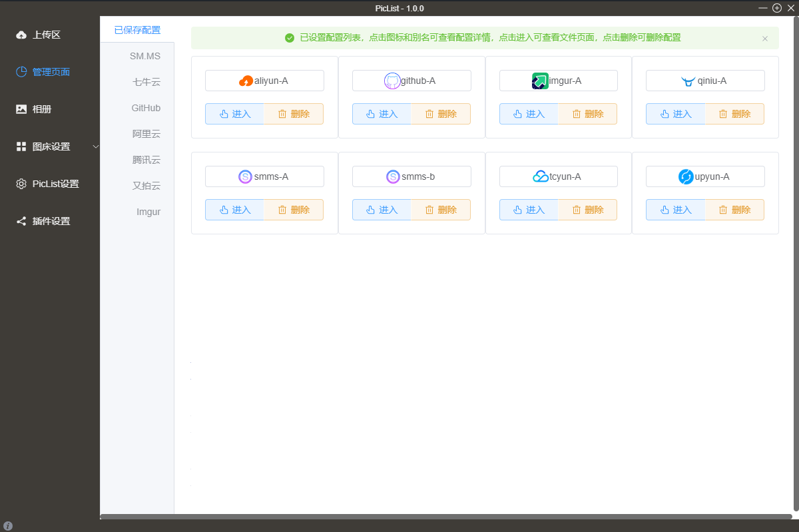799x532 pixels.
Task: Select 管理页面 in the sidebar
Action: (x=50, y=72)
